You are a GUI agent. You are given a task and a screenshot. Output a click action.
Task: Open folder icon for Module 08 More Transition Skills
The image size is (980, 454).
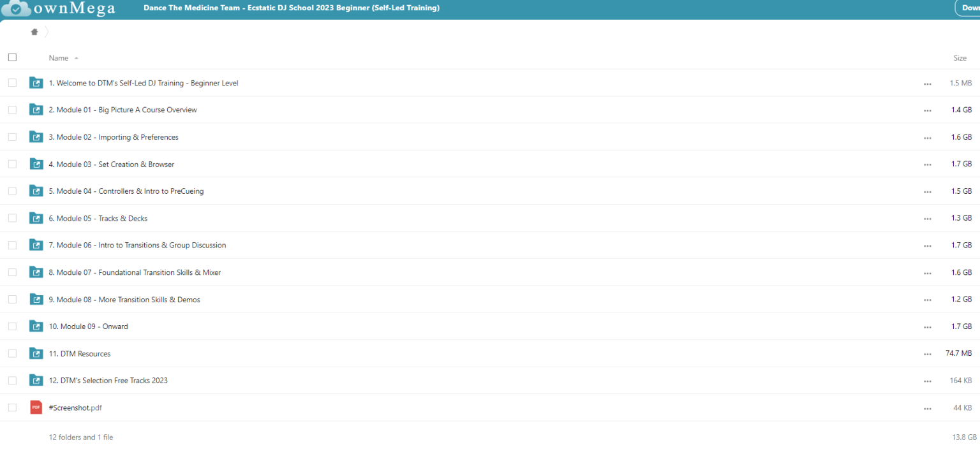tap(36, 299)
